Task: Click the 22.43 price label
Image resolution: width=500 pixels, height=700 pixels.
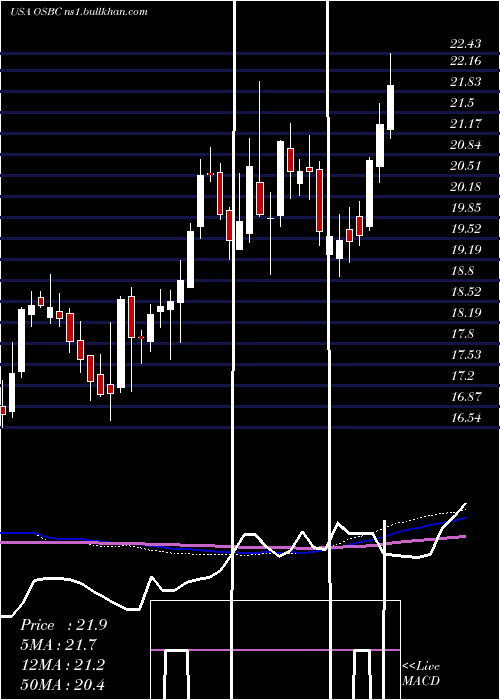Action: [466, 44]
